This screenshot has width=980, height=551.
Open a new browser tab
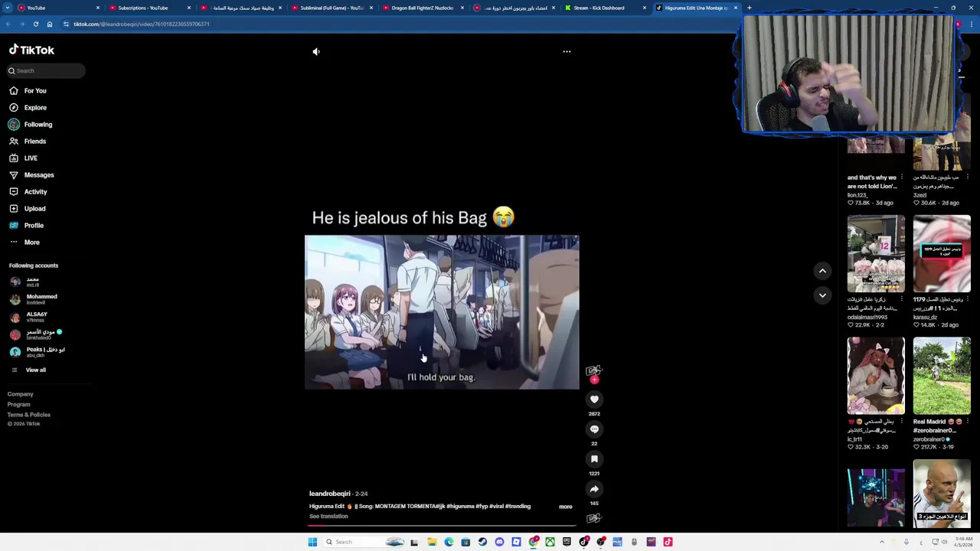[x=749, y=8]
